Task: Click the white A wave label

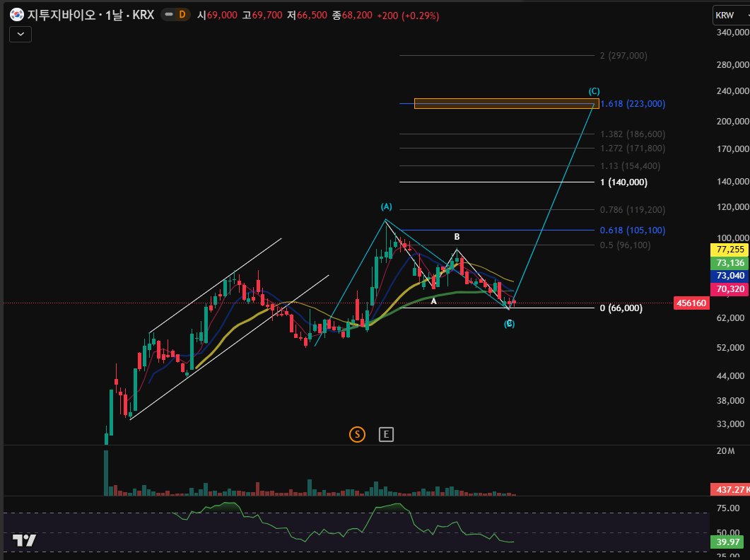Action: [434, 301]
